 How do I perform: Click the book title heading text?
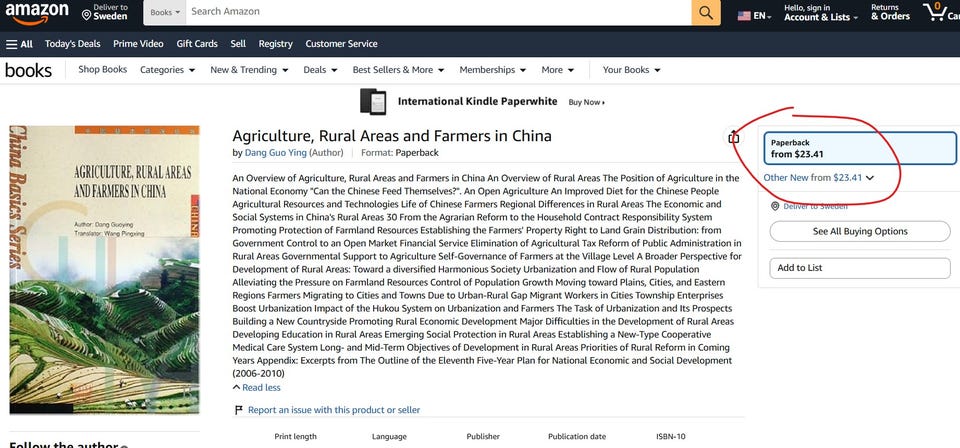(x=392, y=136)
